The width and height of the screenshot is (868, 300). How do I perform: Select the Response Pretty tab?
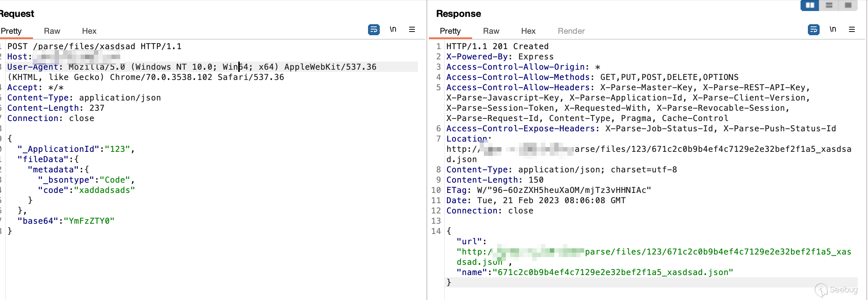(450, 31)
